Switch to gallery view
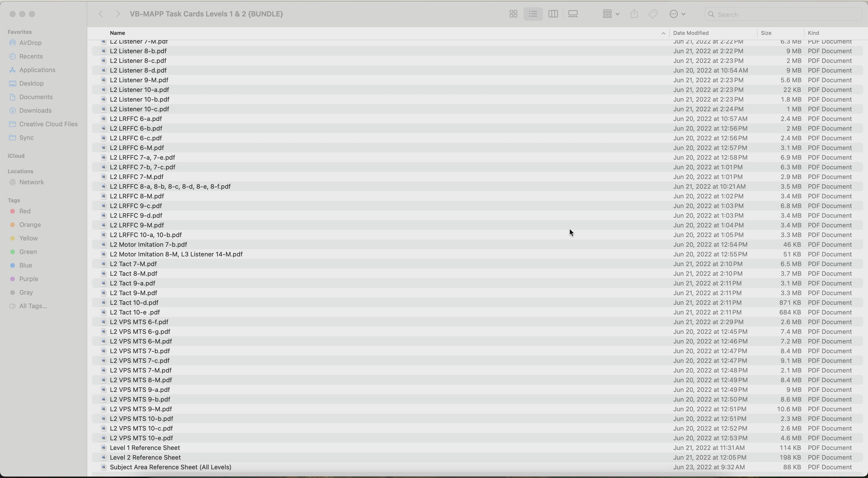 pyautogui.click(x=573, y=14)
